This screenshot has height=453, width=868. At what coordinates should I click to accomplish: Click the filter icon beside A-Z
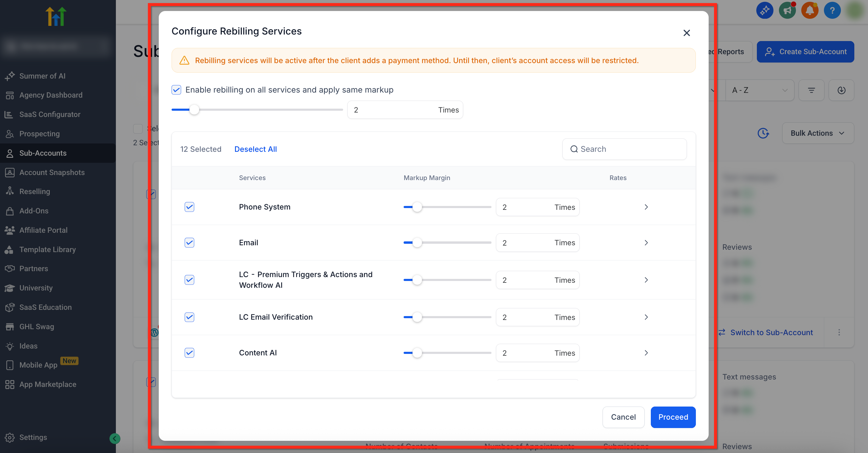click(x=811, y=90)
